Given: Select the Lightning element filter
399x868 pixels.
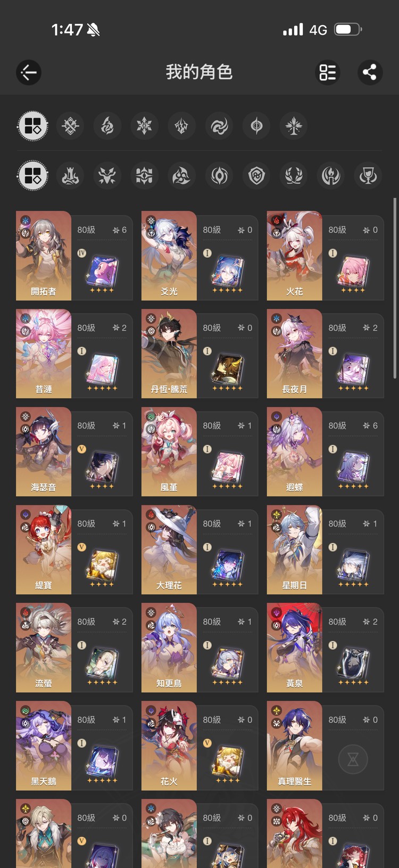Looking at the screenshot, I should pyautogui.click(x=181, y=126).
